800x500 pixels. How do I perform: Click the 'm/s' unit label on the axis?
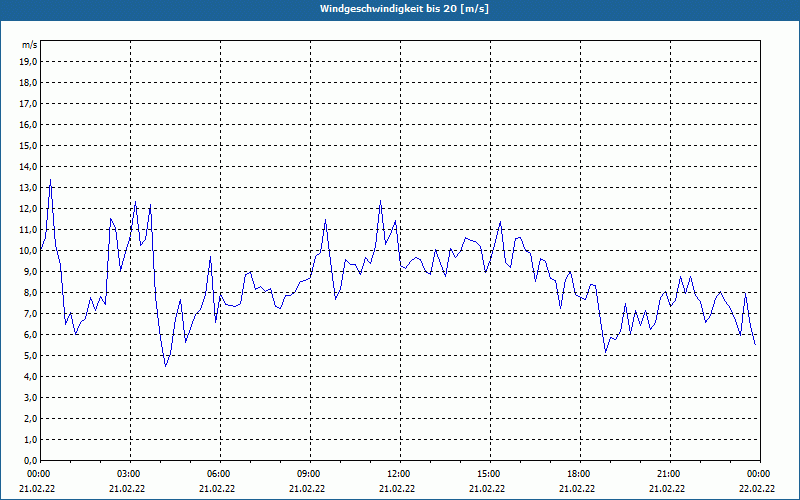[30, 45]
